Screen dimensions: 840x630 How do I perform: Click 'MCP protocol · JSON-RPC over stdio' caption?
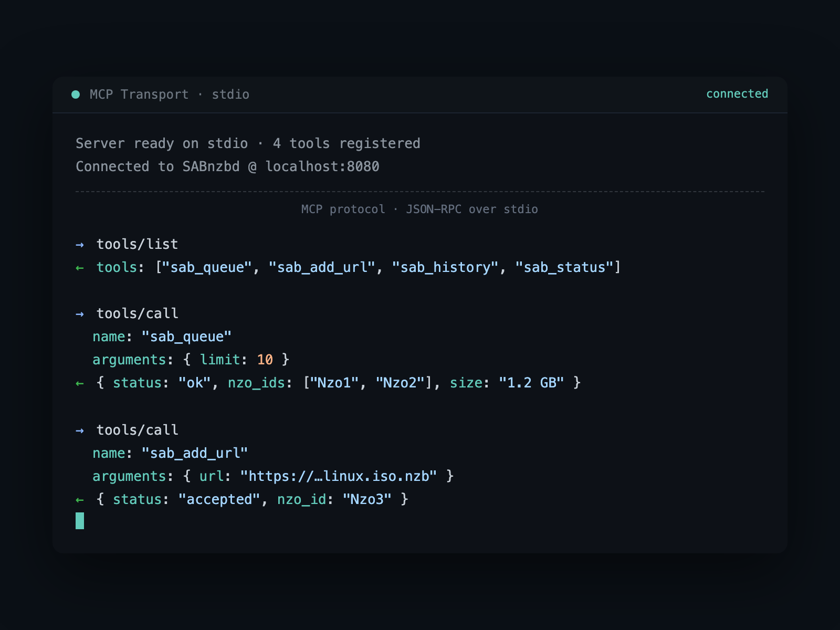pyautogui.click(x=419, y=209)
